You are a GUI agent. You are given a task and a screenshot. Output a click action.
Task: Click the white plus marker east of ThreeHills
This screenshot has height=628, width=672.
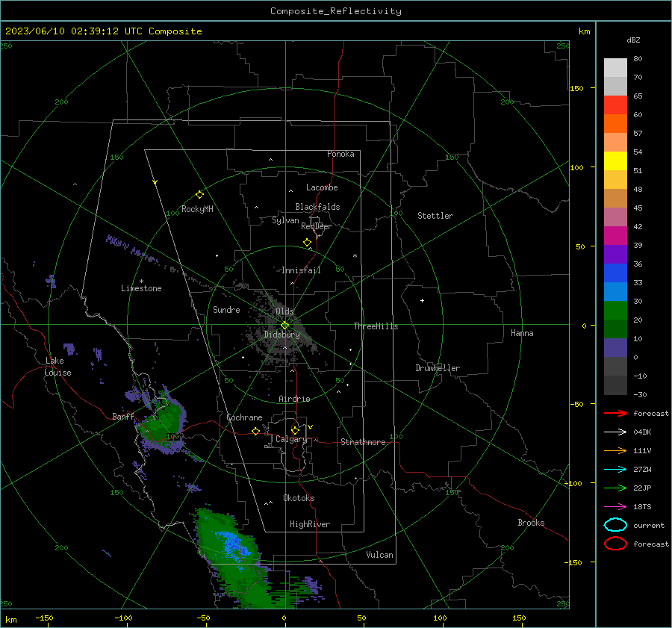click(x=422, y=300)
